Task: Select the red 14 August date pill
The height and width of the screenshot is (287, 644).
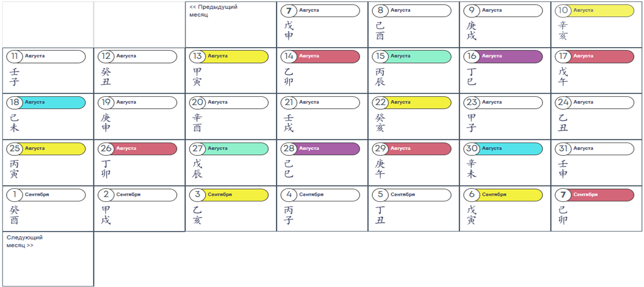Action: pos(320,57)
